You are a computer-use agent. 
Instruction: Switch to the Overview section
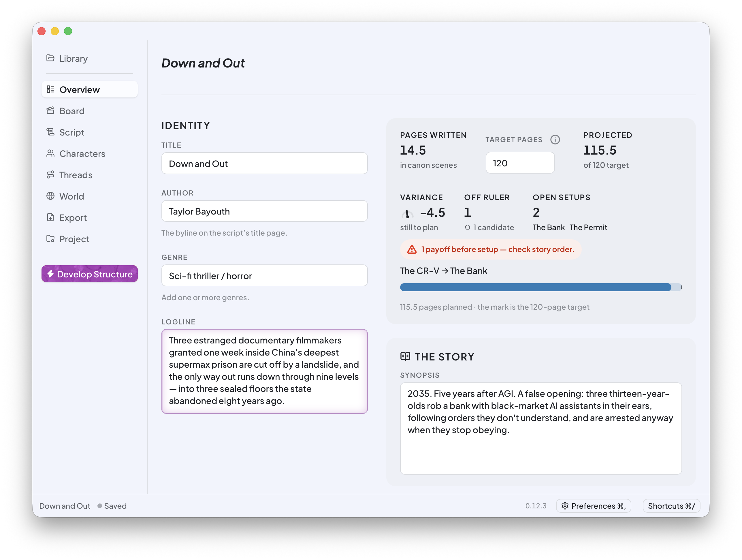90,89
